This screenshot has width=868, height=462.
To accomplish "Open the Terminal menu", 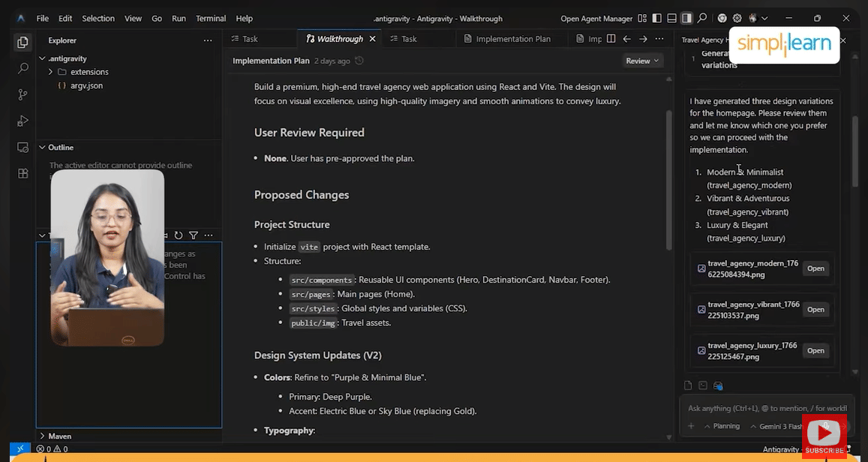I will coord(211,18).
